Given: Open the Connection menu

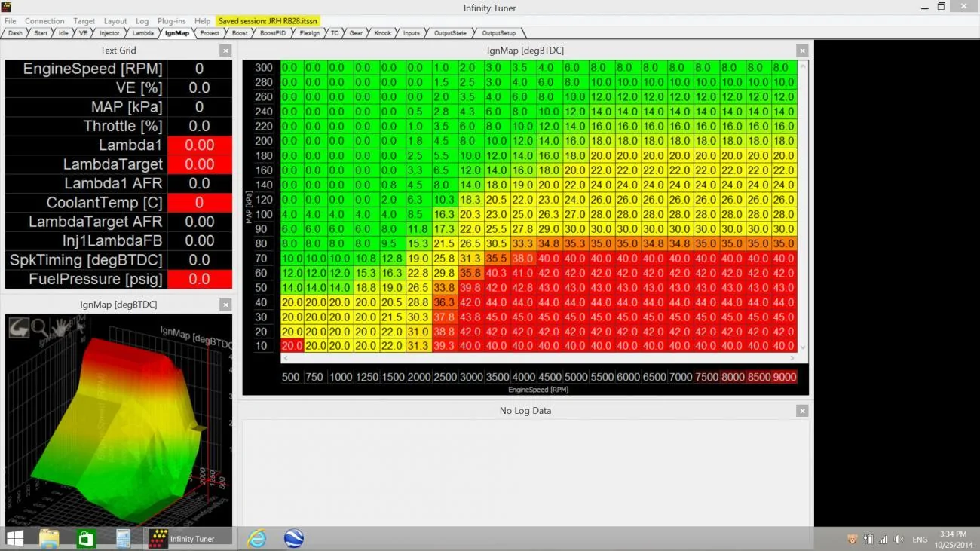Looking at the screenshot, I should click(x=44, y=21).
